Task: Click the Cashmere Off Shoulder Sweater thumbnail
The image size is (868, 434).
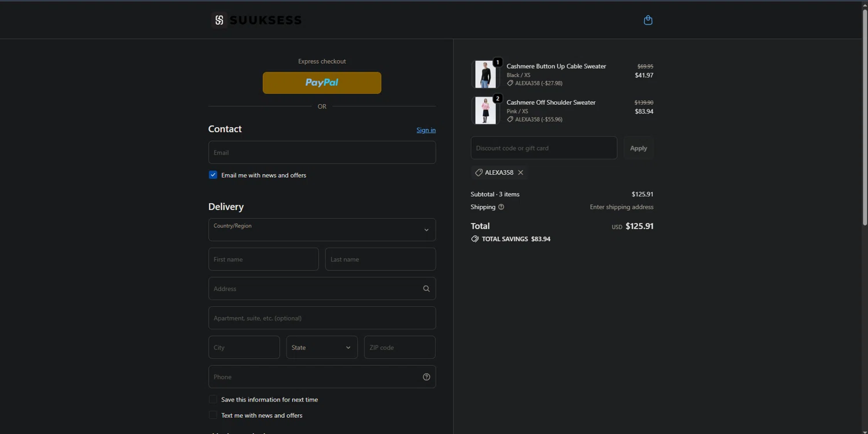Action: pyautogui.click(x=486, y=111)
